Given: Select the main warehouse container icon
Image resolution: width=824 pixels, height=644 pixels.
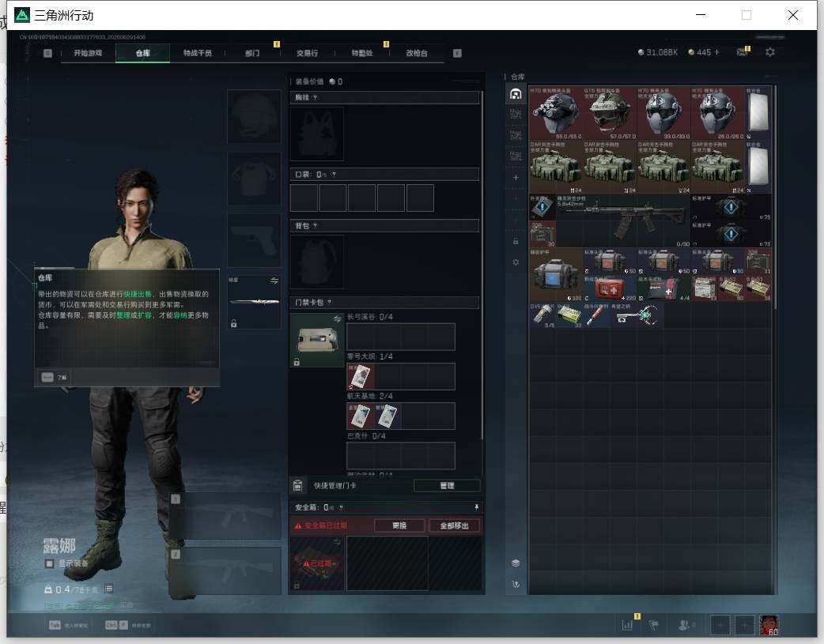Looking at the screenshot, I should click(516, 94).
